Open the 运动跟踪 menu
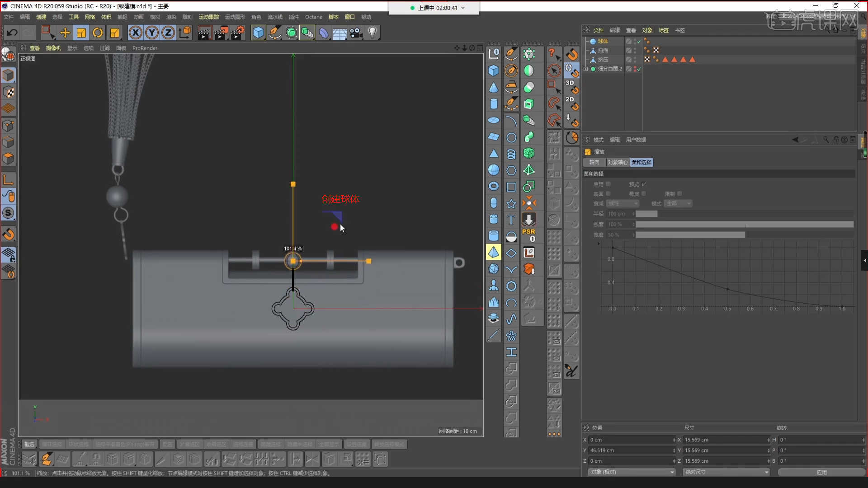Viewport: 868px width, 488px height. click(209, 17)
